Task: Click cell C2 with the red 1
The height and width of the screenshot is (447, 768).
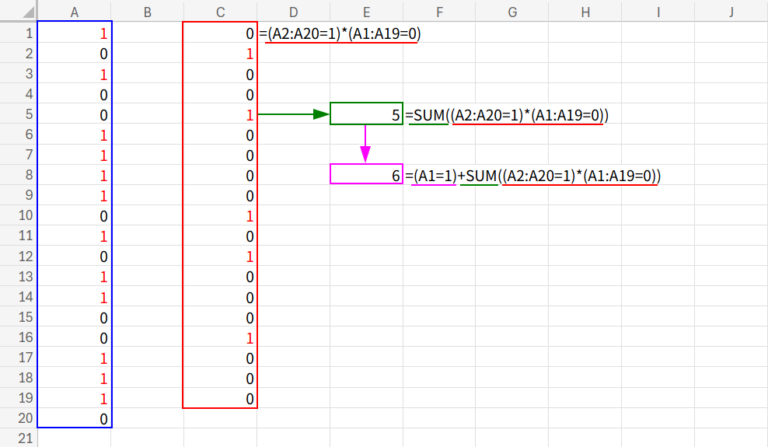Action: pyautogui.click(x=220, y=53)
